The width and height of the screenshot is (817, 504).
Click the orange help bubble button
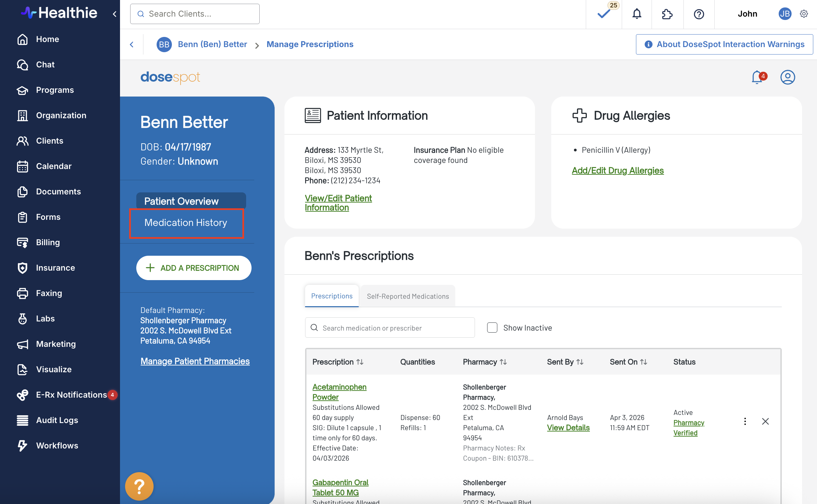(x=139, y=486)
